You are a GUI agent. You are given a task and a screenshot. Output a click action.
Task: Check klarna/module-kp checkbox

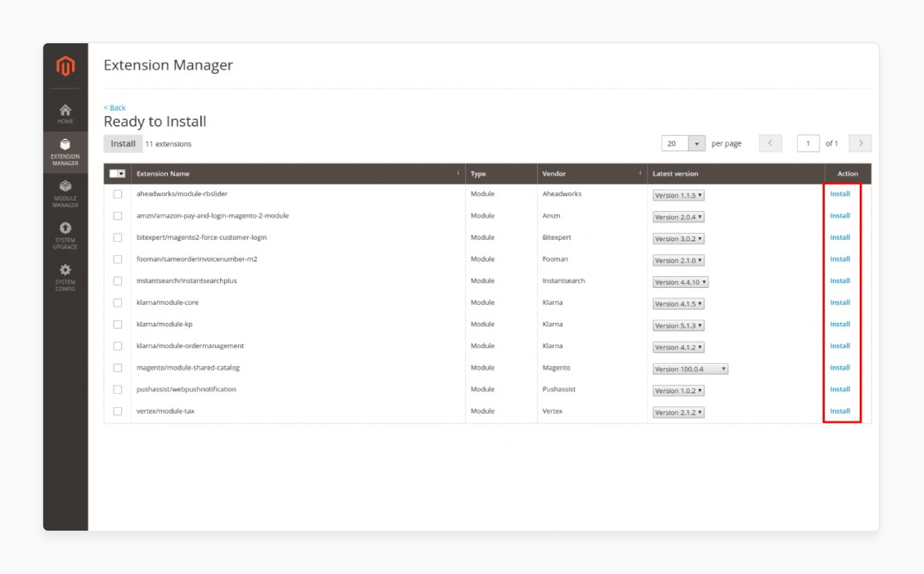[x=118, y=324]
